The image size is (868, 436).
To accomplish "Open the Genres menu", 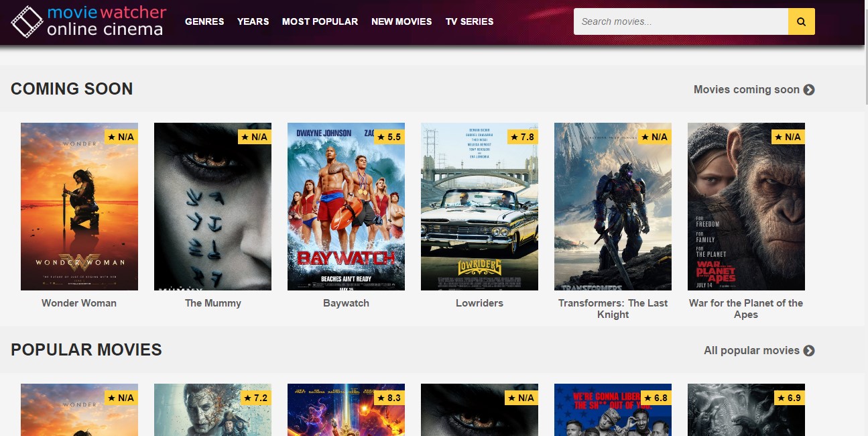I will 204,21.
